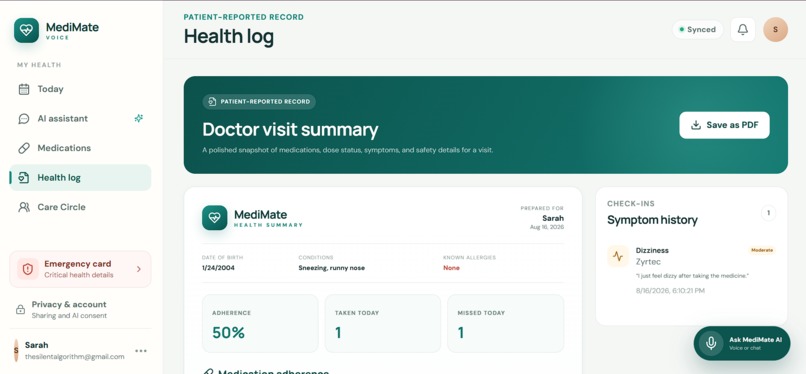Click the Medications pill icon

pyautogui.click(x=24, y=148)
